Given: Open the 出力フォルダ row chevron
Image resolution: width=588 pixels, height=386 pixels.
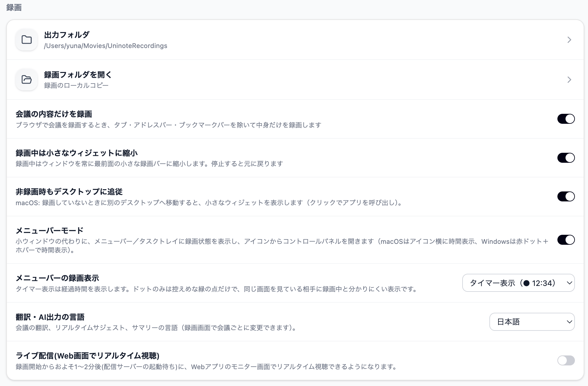Looking at the screenshot, I should coord(569,40).
